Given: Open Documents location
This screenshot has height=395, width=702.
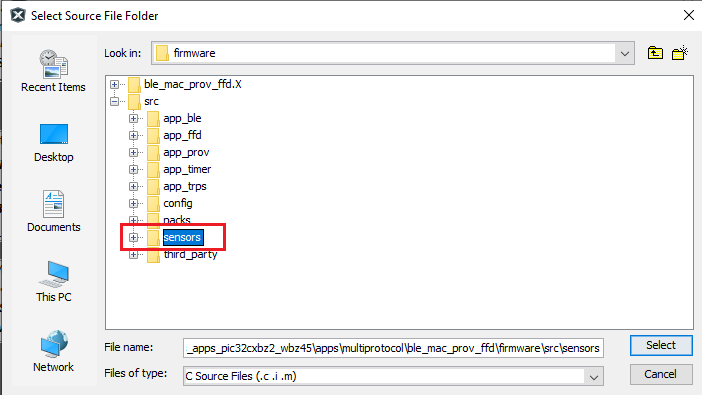Looking at the screenshot, I should tap(53, 211).
